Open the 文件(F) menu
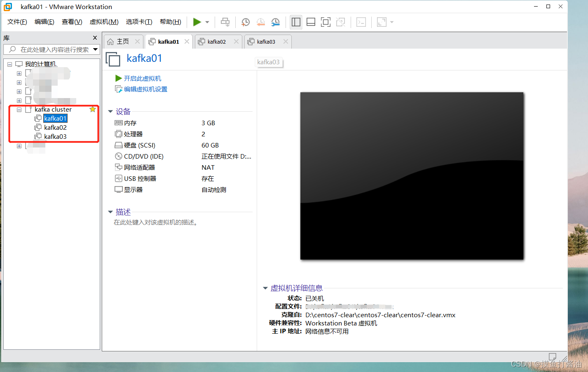The image size is (588, 372). tap(17, 22)
